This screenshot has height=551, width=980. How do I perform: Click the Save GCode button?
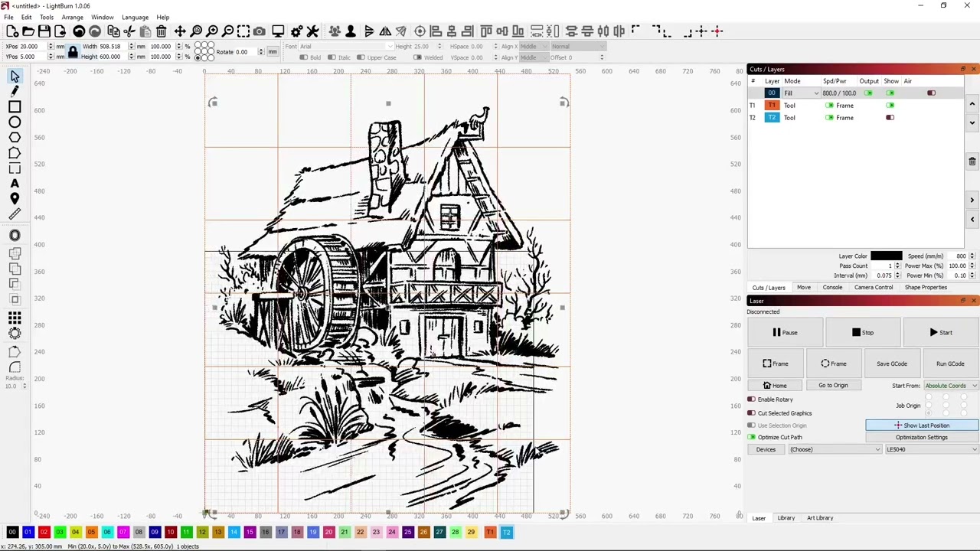coord(892,364)
